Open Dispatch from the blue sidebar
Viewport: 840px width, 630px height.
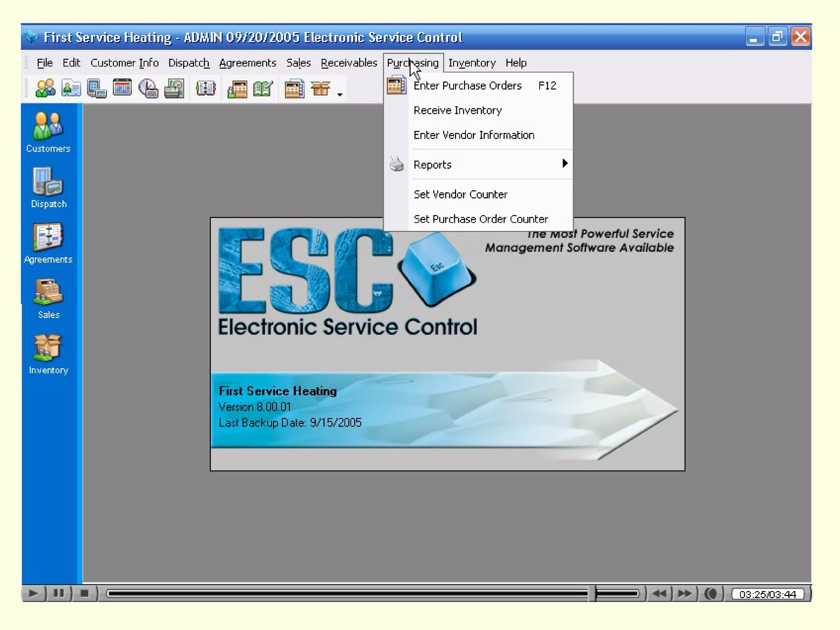pyautogui.click(x=48, y=188)
